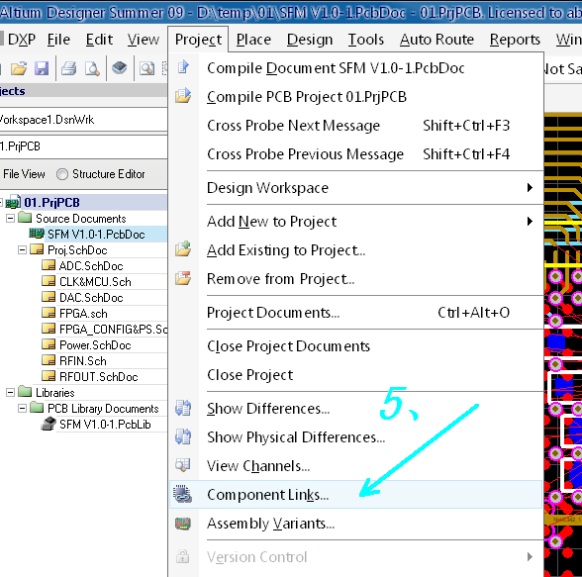Click the Compile Document menu icon

tap(183, 67)
